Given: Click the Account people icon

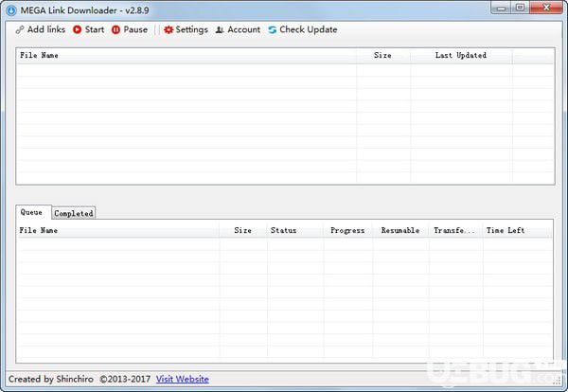Looking at the screenshot, I should pyautogui.click(x=220, y=30).
